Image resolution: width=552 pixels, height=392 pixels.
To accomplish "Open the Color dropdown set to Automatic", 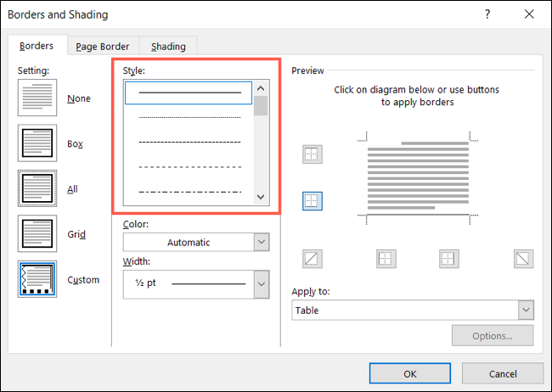I will tap(196, 243).
